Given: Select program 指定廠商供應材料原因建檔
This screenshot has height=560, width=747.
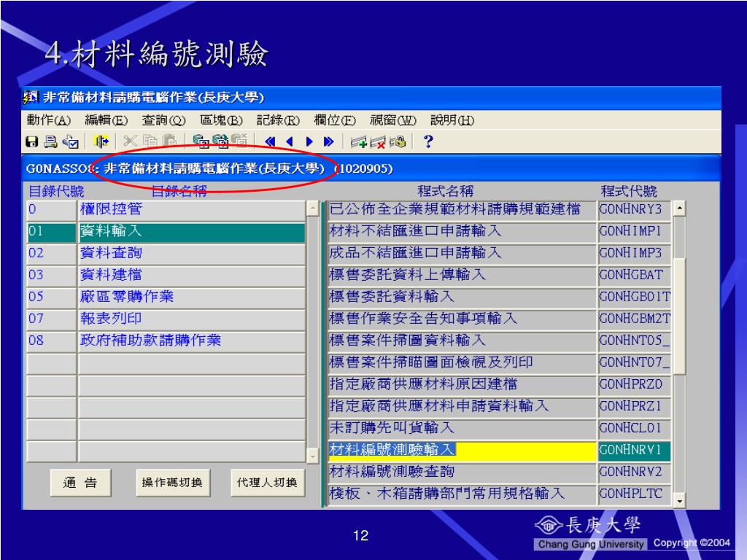Looking at the screenshot, I should pyautogui.click(x=462, y=385).
